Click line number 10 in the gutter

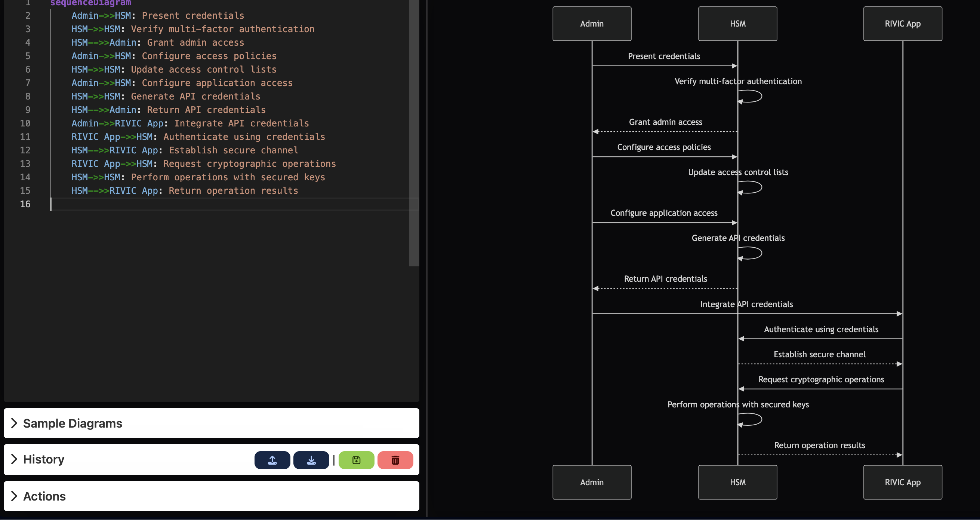click(25, 123)
